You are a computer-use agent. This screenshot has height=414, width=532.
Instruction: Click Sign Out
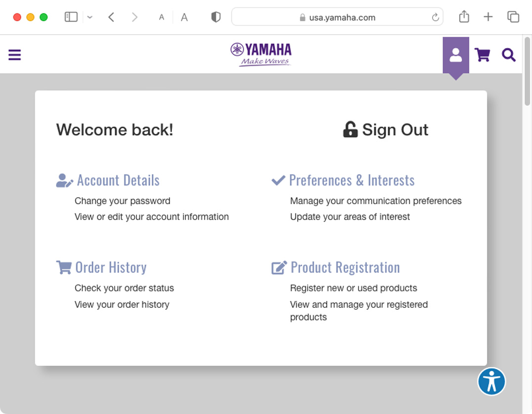(386, 129)
